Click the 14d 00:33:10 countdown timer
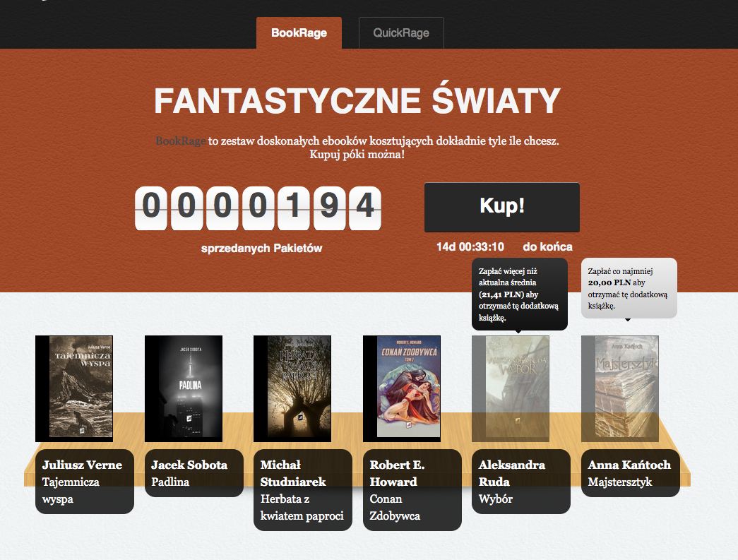This screenshot has width=738, height=560. tap(470, 246)
